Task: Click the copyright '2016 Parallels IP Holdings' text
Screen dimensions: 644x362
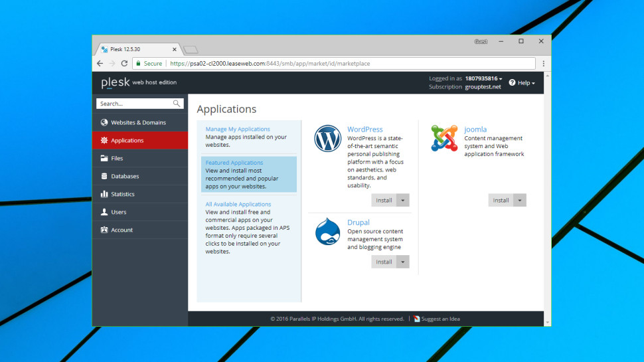Action: click(337, 319)
